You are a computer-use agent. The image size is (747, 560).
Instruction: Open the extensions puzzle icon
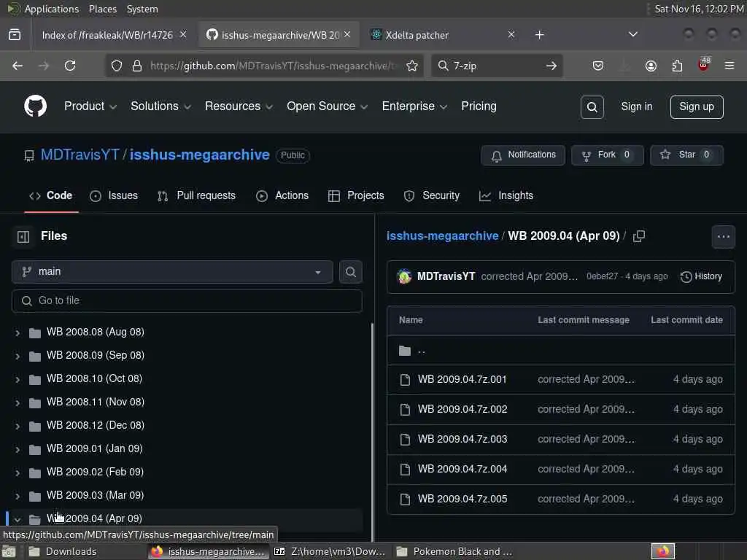(x=677, y=66)
